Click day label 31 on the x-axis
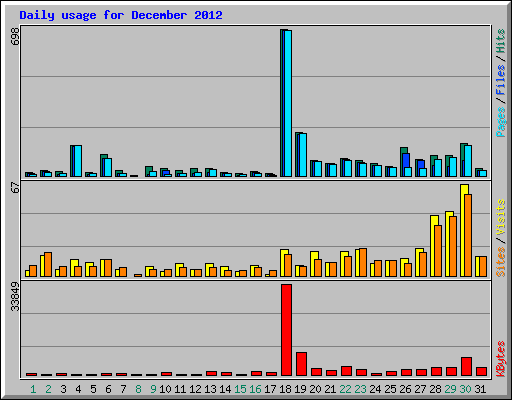The image size is (512, 400). pos(480,389)
